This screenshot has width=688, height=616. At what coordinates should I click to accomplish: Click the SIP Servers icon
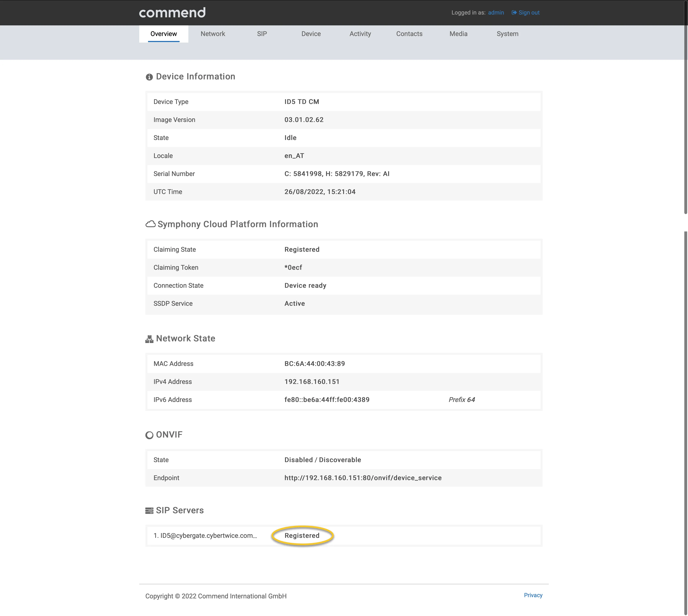pos(149,511)
